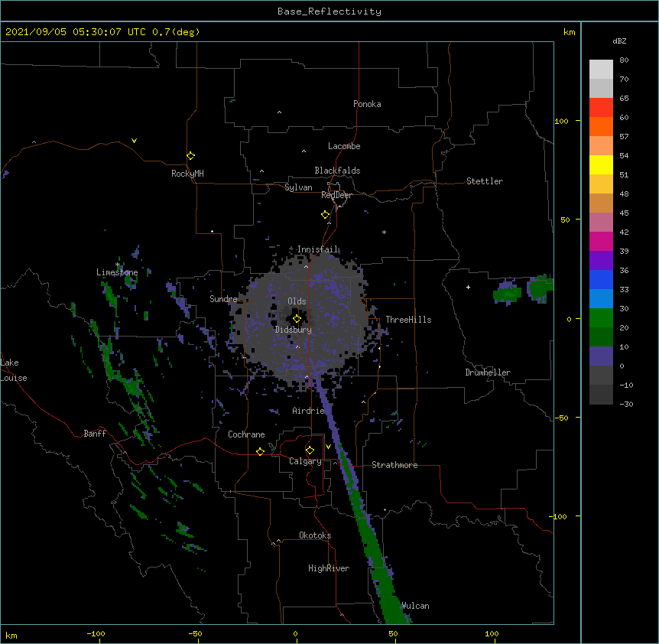Click the Base_Reflectivity title
Image resolution: width=659 pixels, height=644 pixels.
click(329, 11)
